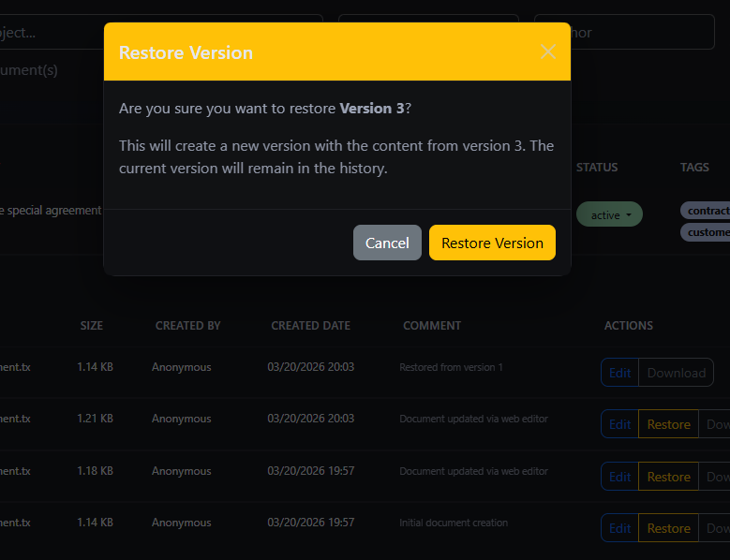730x560 pixels.
Task: Click the search input at top left
Action: (x=161, y=32)
